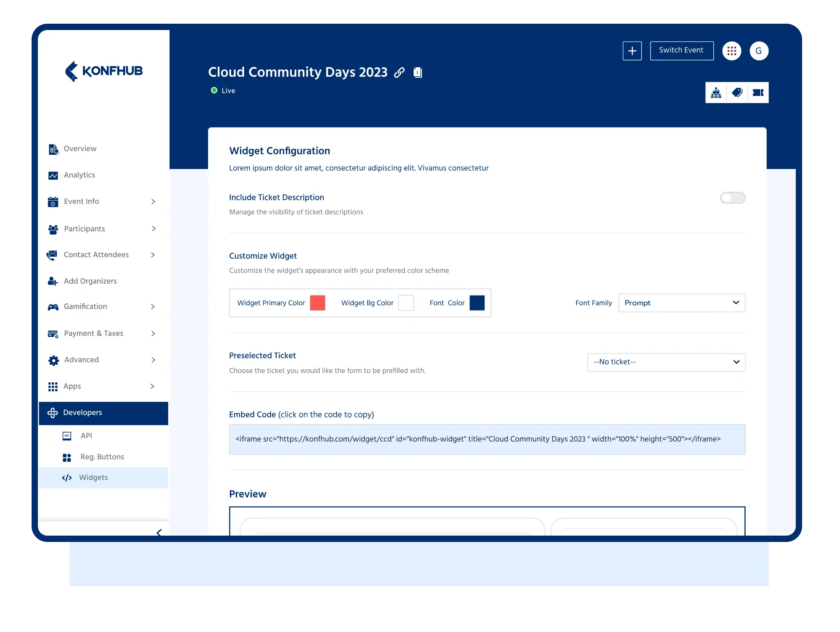Click the KonfHub logo
The height and width of the screenshot is (632, 840).
104,71
